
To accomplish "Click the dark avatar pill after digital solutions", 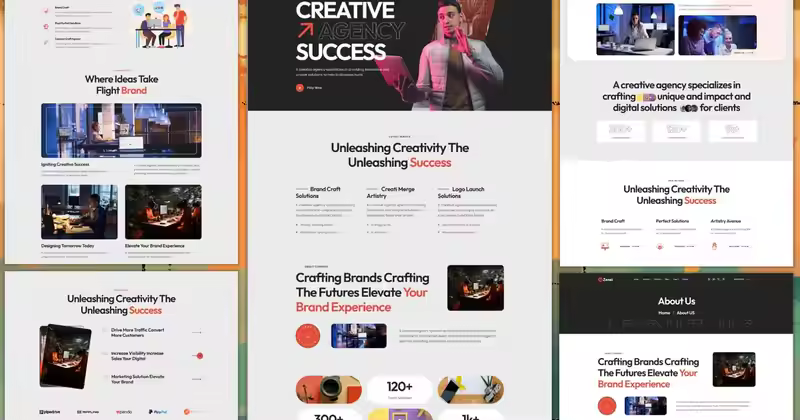I will click(x=689, y=108).
